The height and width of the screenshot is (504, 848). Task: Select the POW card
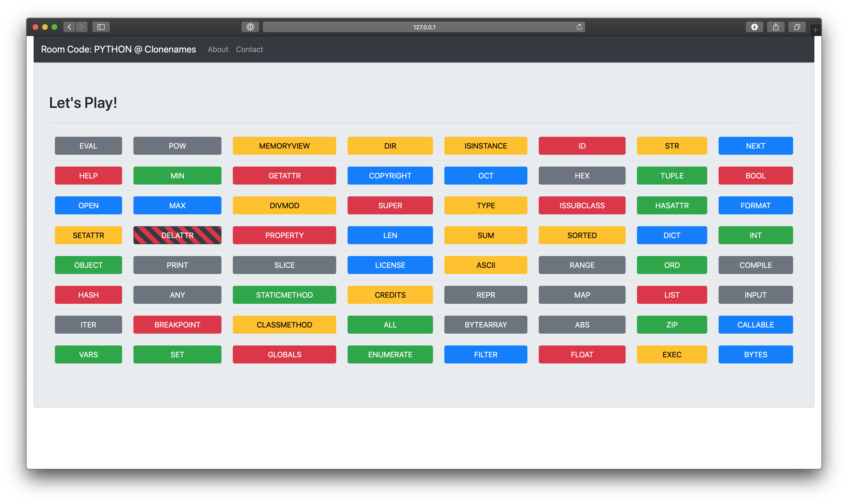coord(177,146)
